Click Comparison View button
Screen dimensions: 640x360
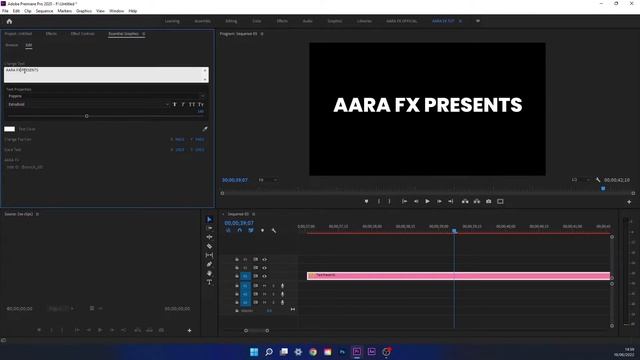[500, 201]
